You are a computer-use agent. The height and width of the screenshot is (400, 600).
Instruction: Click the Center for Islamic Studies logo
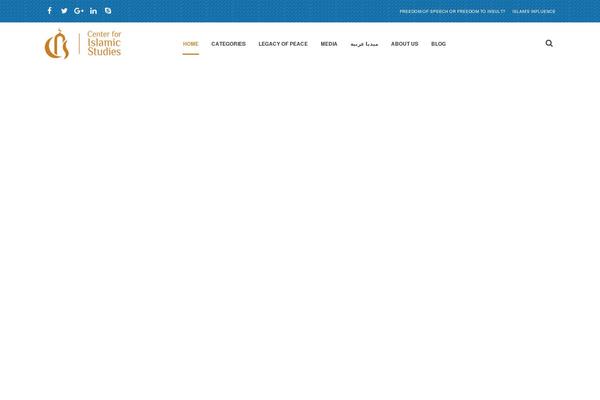pos(83,44)
